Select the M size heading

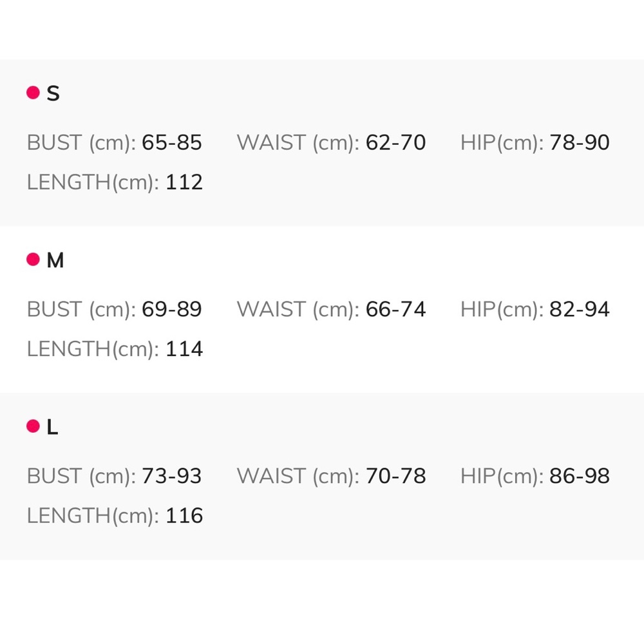pyautogui.click(x=55, y=261)
